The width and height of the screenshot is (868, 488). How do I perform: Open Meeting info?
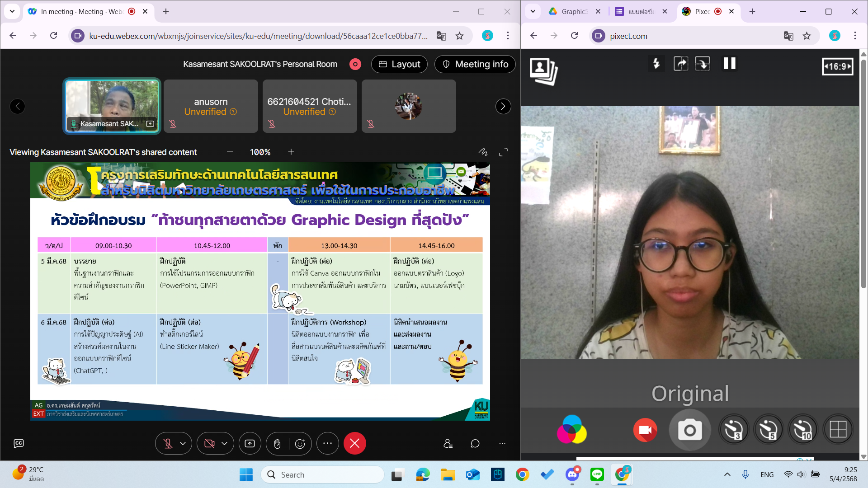(475, 64)
